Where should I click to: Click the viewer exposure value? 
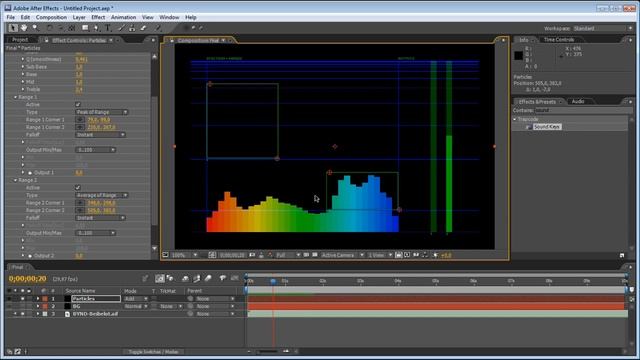tap(446, 255)
